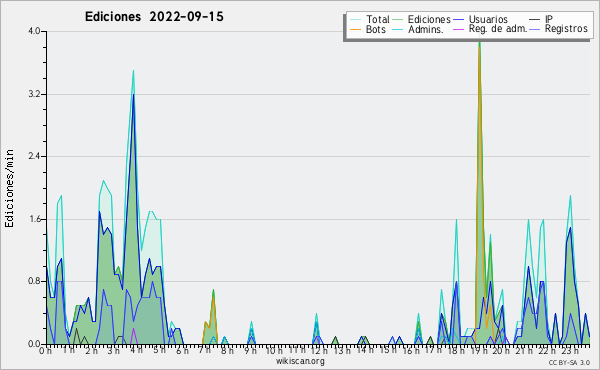Click the 'Admins.' legend label
Viewport: 600px width, 370px height.
(x=426, y=29)
